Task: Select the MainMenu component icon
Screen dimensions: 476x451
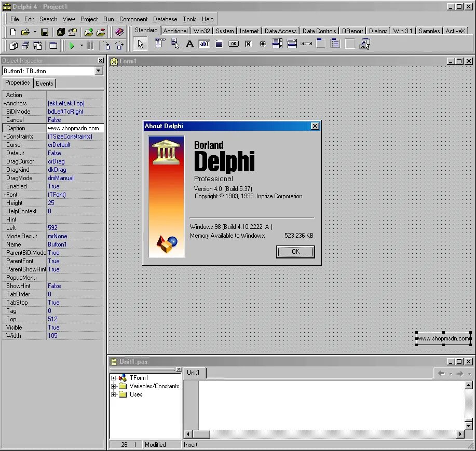Action: (x=160, y=44)
